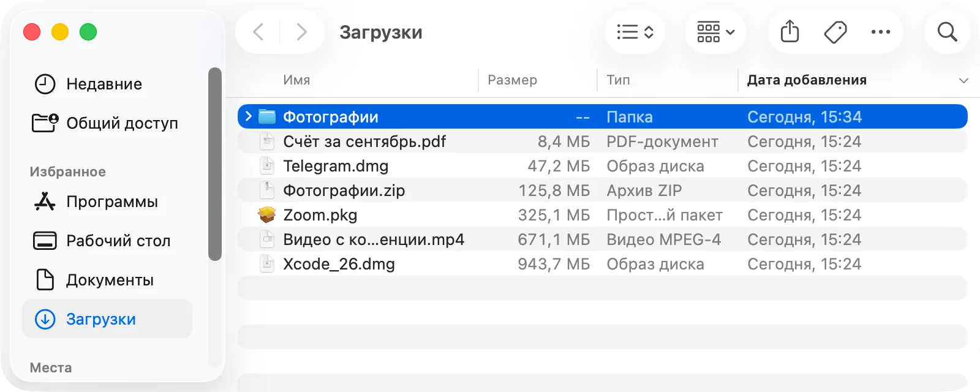This screenshot has width=980, height=392.
Task: Select the file name Счёт за сентябрь.pdf
Action: [x=364, y=141]
